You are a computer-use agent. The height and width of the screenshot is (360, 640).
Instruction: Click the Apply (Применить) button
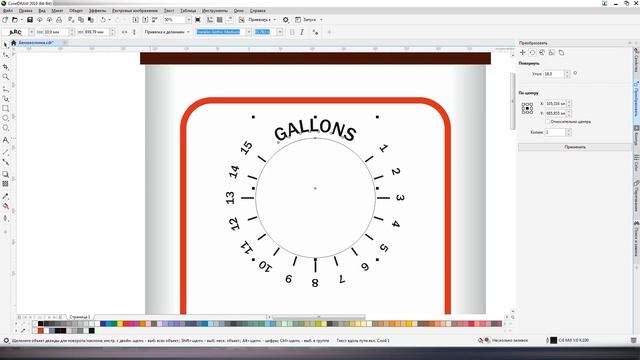[x=575, y=147]
